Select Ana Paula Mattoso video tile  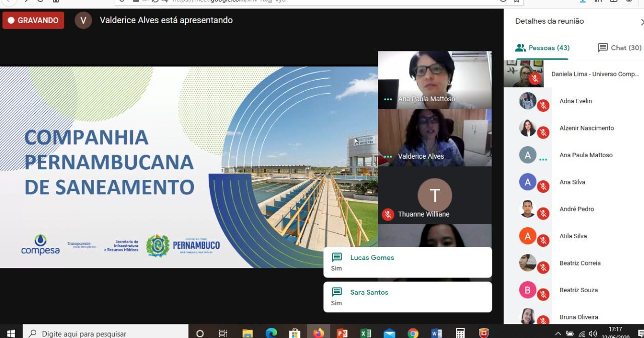point(434,80)
